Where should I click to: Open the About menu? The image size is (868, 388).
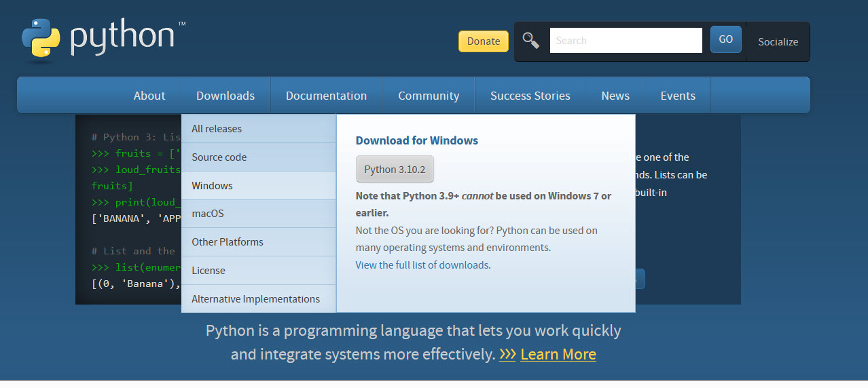tap(149, 96)
